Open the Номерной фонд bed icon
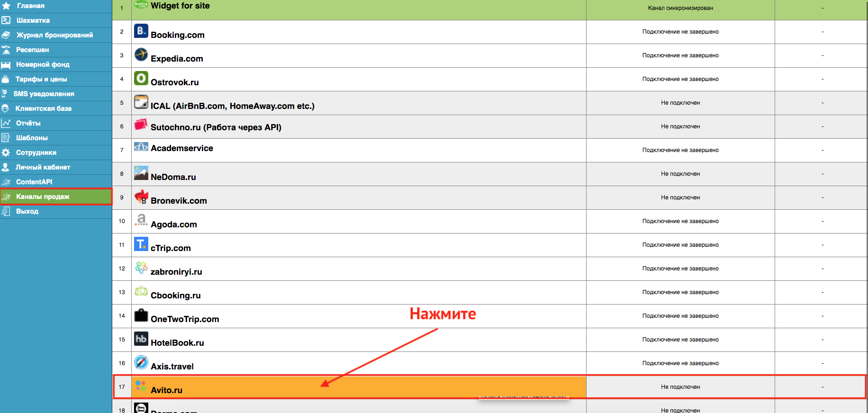Viewport: 868px width, 413px height. (x=6, y=64)
